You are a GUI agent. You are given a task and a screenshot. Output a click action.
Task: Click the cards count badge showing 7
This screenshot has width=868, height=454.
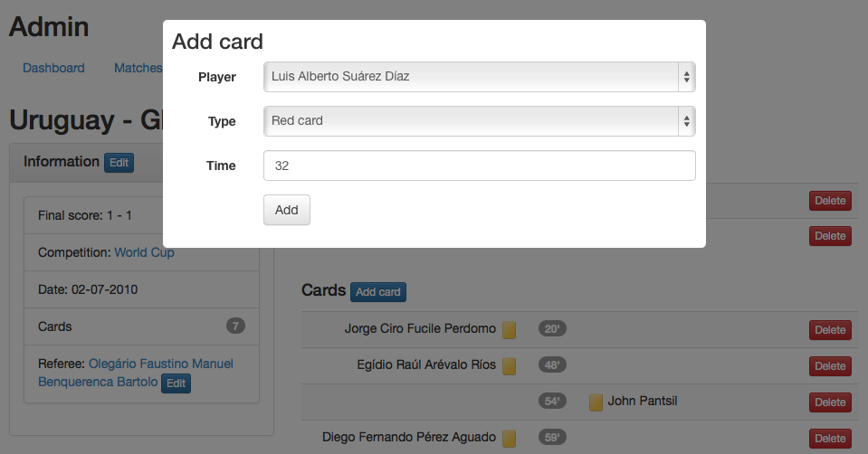click(x=235, y=326)
